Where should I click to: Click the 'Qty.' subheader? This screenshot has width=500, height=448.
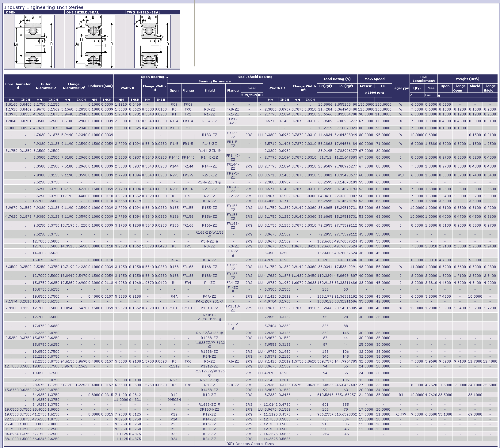(x=417, y=88)
